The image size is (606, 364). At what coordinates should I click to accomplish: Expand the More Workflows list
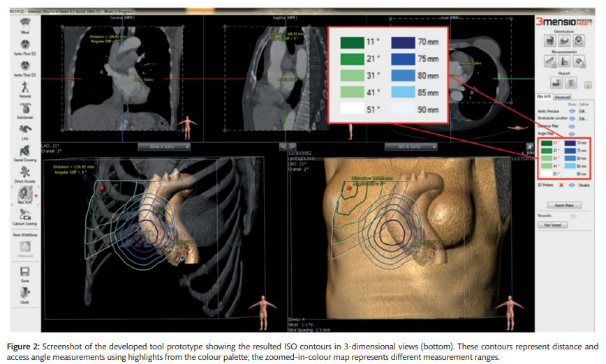point(24,236)
